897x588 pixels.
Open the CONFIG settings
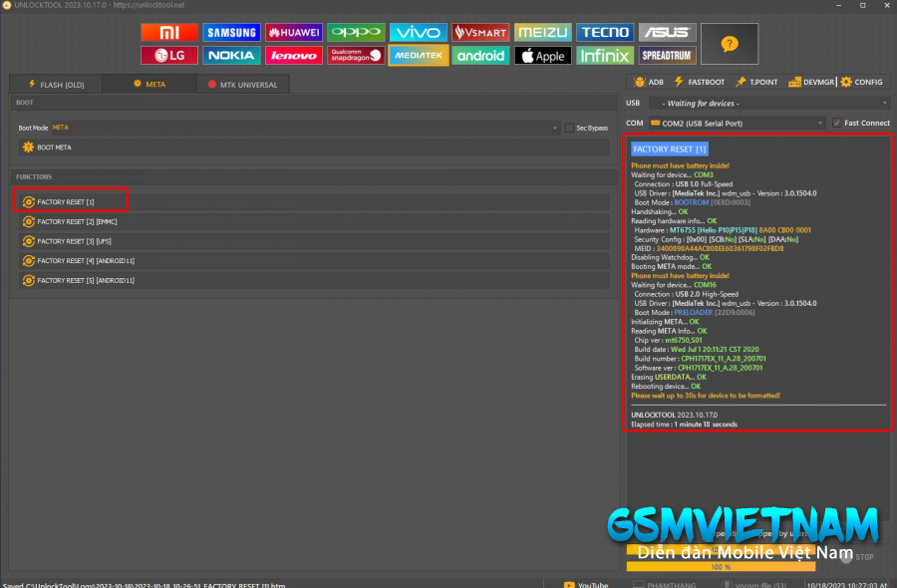[x=861, y=83]
